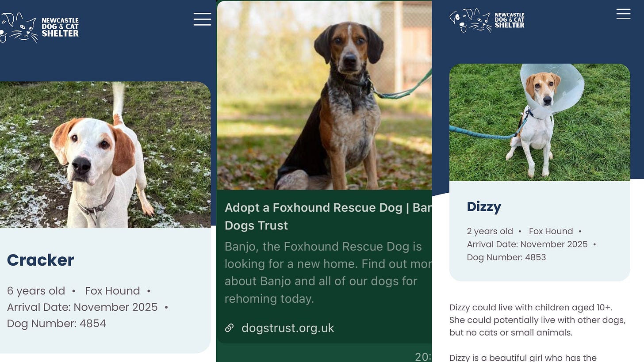Click the Dizzy name heading
This screenshot has height=362, width=644.
(x=484, y=206)
